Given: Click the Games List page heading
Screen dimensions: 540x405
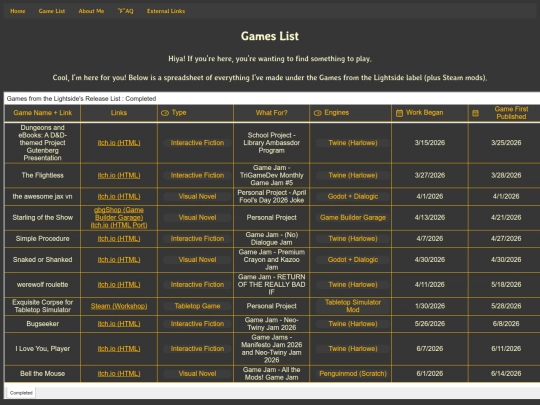Looking at the screenshot, I should coord(270,36).
